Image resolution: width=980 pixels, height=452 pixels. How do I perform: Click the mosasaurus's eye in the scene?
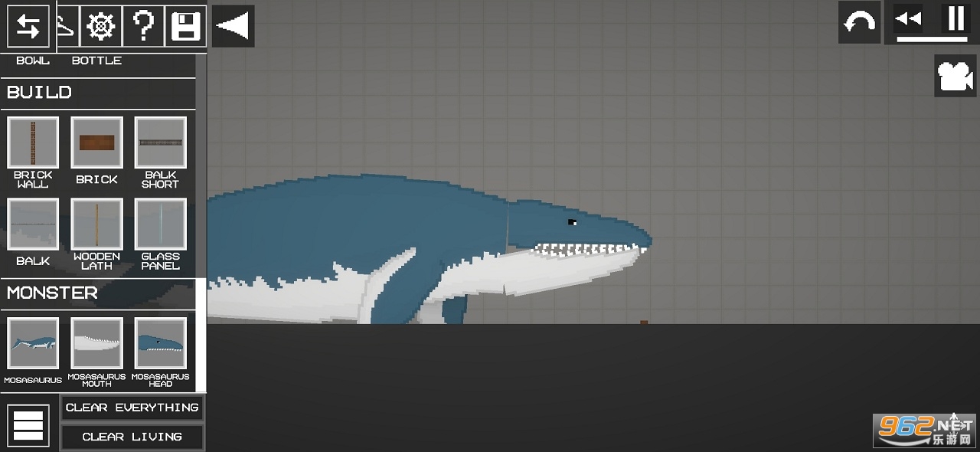pyautogui.click(x=572, y=222)
